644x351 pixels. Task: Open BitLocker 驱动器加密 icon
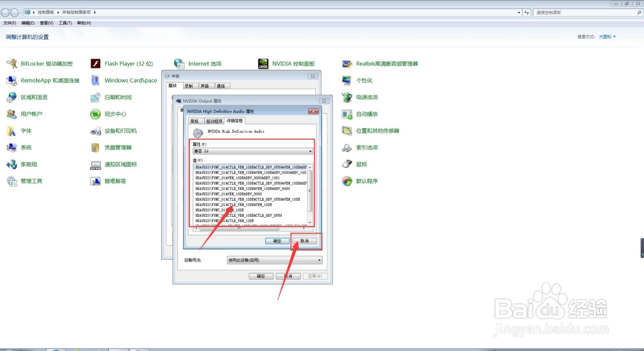(x=12, y=64)
